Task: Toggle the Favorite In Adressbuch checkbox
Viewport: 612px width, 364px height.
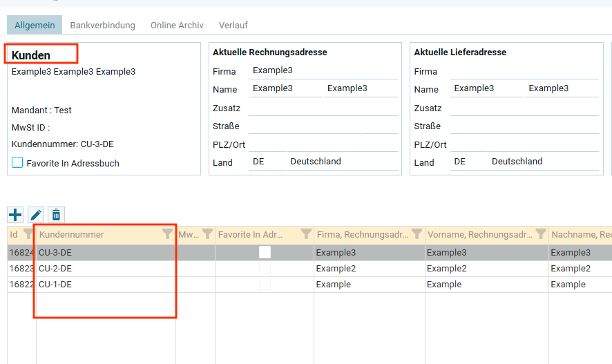Action: tap(18, 163)
